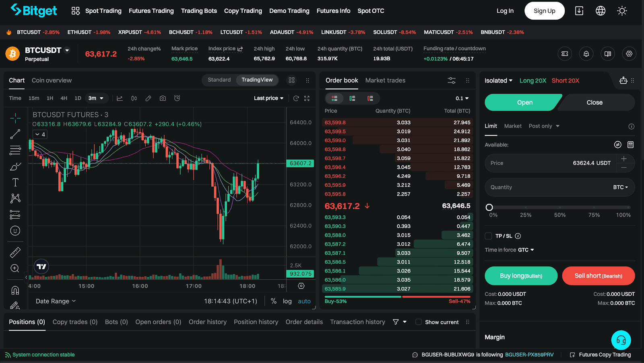Viewport: 644px width, 363px height.
Task: Open the Last price dropdown
Action: tap(268, 98)
